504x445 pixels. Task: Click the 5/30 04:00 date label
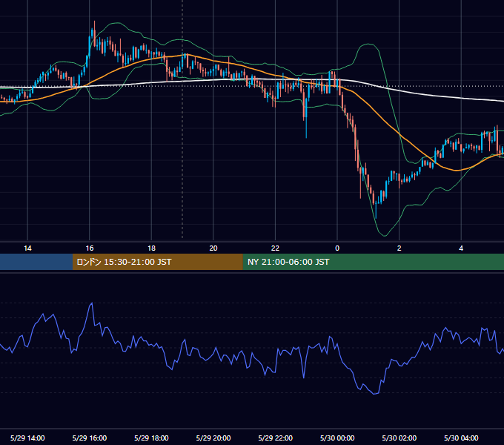click(461, 438)
